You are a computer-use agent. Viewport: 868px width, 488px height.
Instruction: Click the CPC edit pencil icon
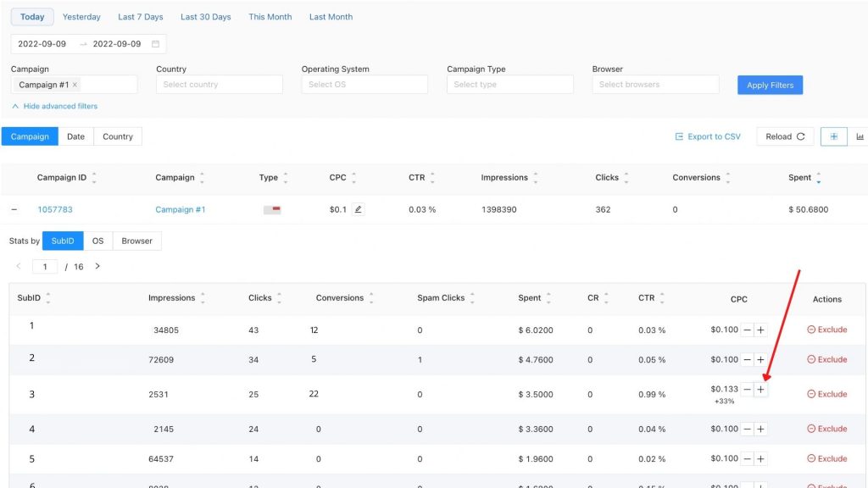click(x=358, y=209)
